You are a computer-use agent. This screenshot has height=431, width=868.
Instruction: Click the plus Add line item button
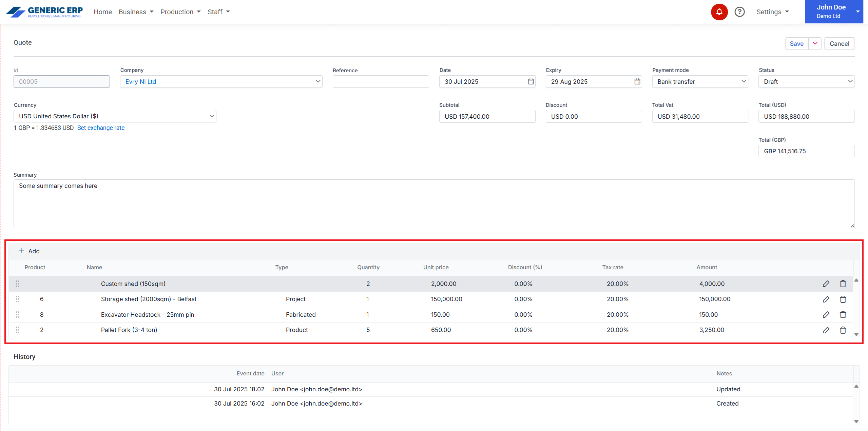tap(29, 251)
